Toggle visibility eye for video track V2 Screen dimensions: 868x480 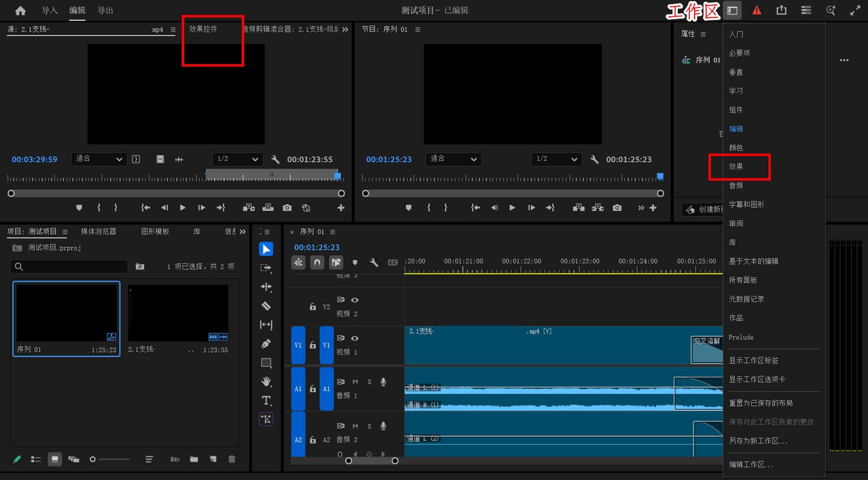tap(355, 300)
